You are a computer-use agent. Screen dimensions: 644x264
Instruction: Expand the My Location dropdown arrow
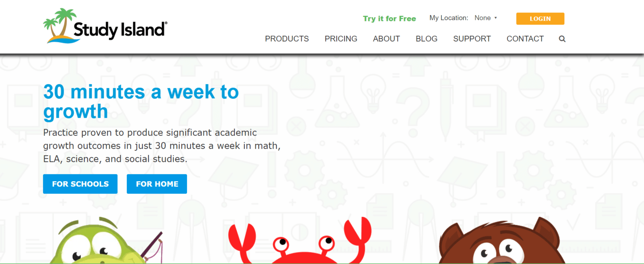coord(495,18)
